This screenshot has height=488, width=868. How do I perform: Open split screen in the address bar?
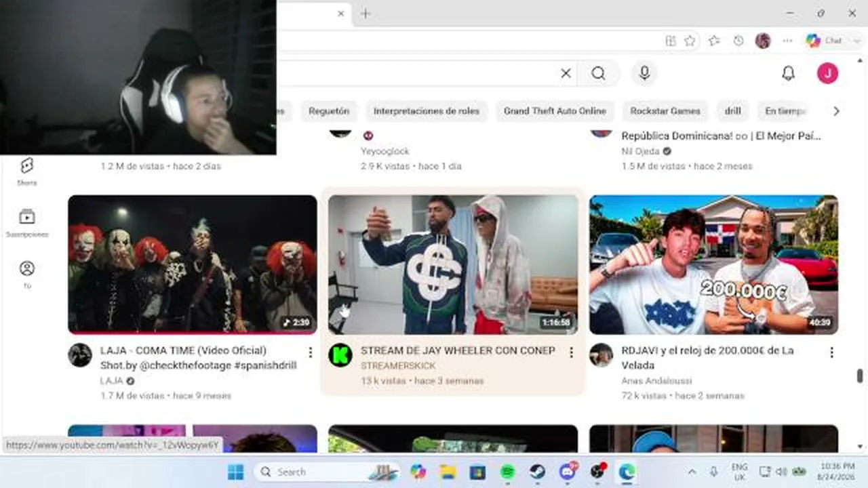[x=671, y=41]
